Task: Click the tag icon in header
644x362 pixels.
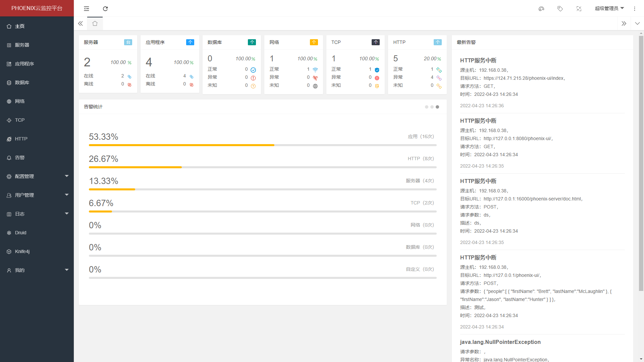Action: pyautogui.click(x=560, y=9)
